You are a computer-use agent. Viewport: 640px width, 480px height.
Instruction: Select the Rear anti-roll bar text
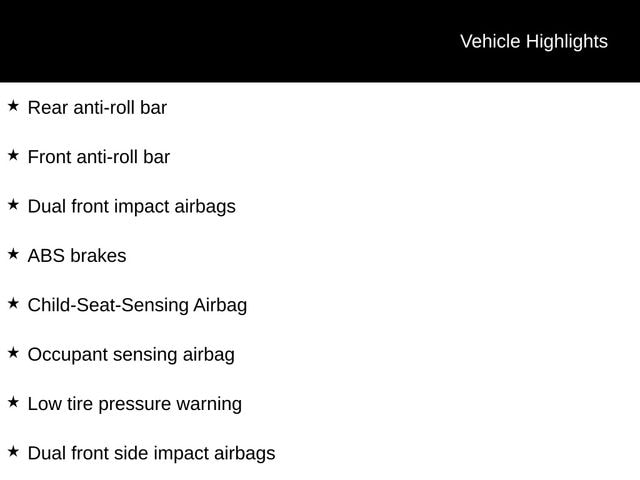tap(97, 107)
